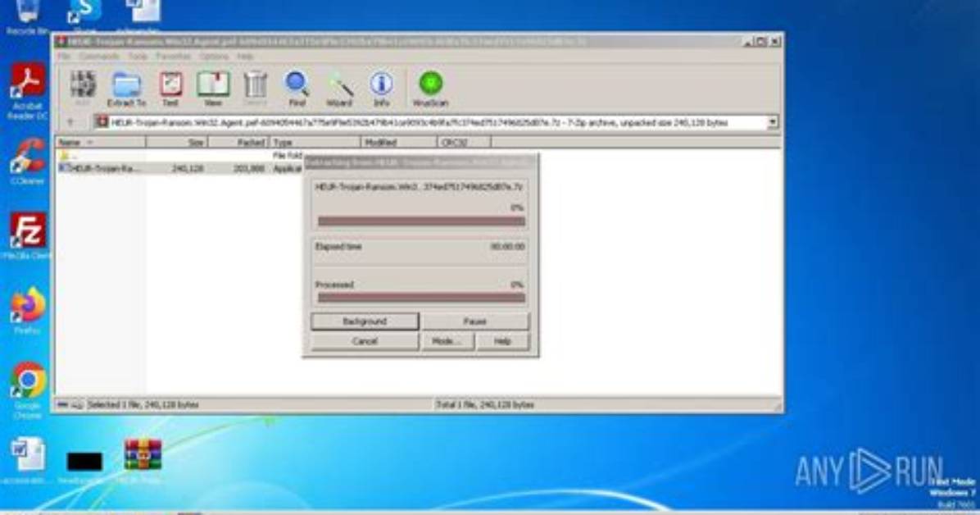The height and width of the screenshot is (515, 980).
Task: Click 'Selected 1 file, 240,120 bytes' status text
Action: click(x=143, y=405)
